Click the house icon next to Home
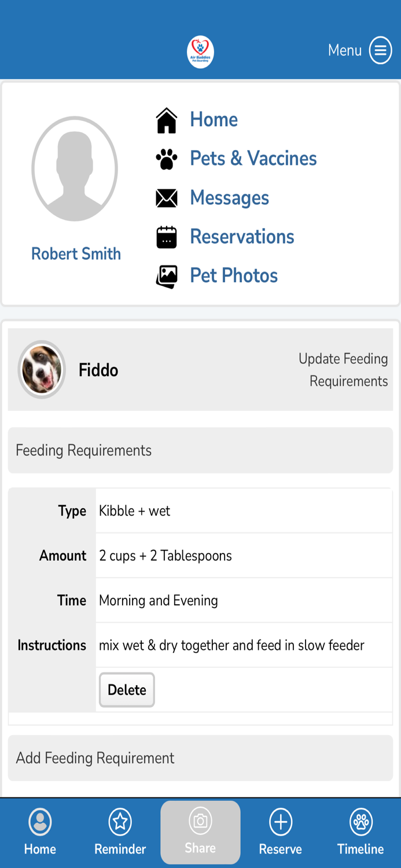The image size is (401, 868). click(167, 119)
